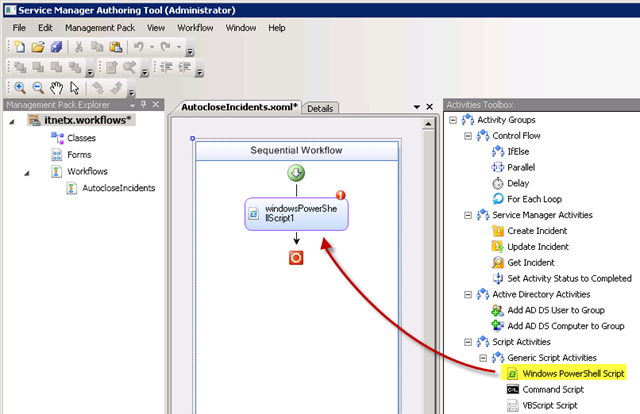Image resolution: width=640 pixels, height=414 pixels.
Task: Click the Open folder toolbar icon
Action: click(x=37, y=47)
